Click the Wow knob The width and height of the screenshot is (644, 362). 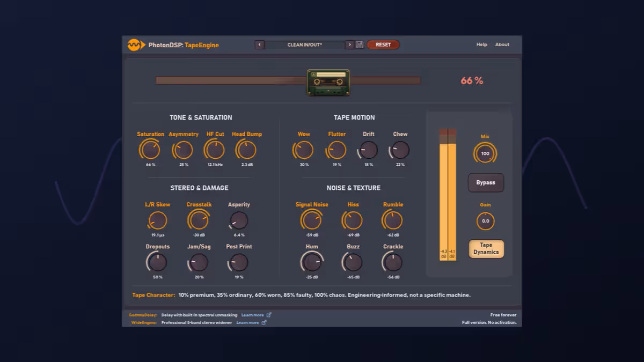[x=304, y=150]
